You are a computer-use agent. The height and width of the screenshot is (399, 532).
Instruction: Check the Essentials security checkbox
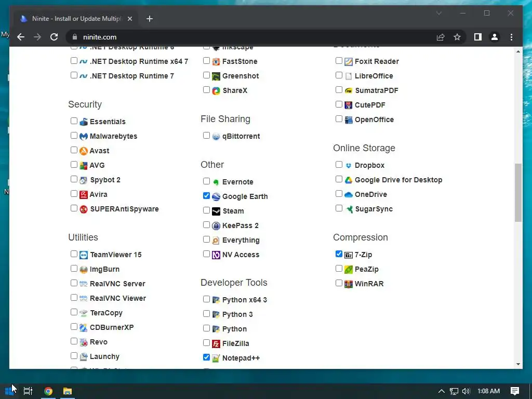(74, 121)
